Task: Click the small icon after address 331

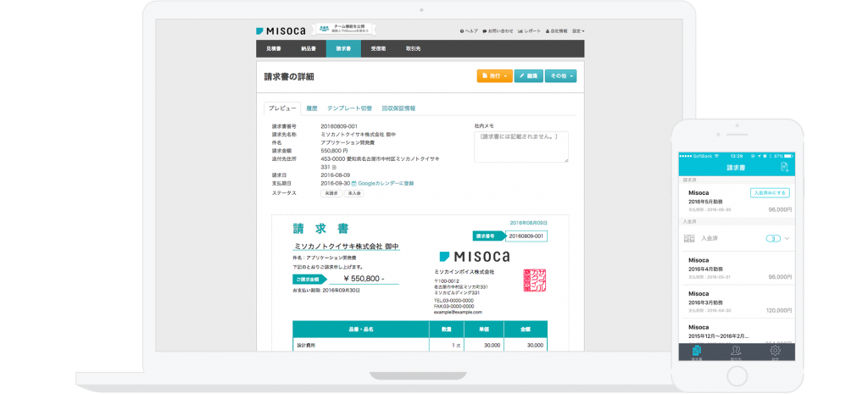Action: (334, 167)
